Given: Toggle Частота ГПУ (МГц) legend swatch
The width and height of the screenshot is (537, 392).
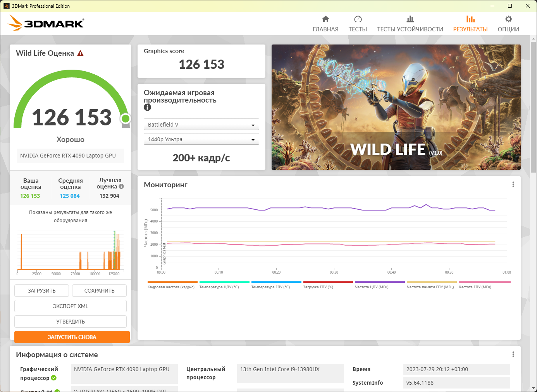Looking at the screenshot, I should click(485, 282).
